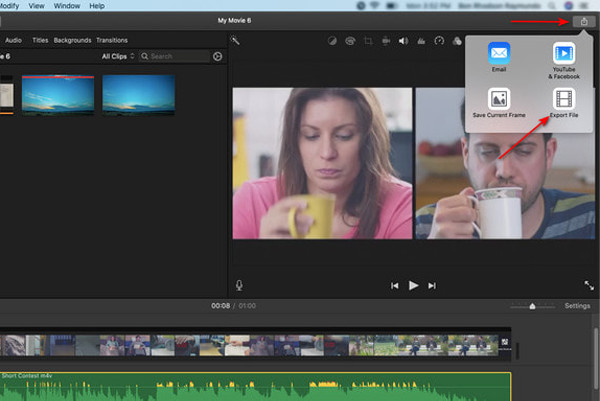Image resolution: width=600 pixels, height=401 pixels.
Task: Choose Export File in share popup
Action: pos(564,103)
